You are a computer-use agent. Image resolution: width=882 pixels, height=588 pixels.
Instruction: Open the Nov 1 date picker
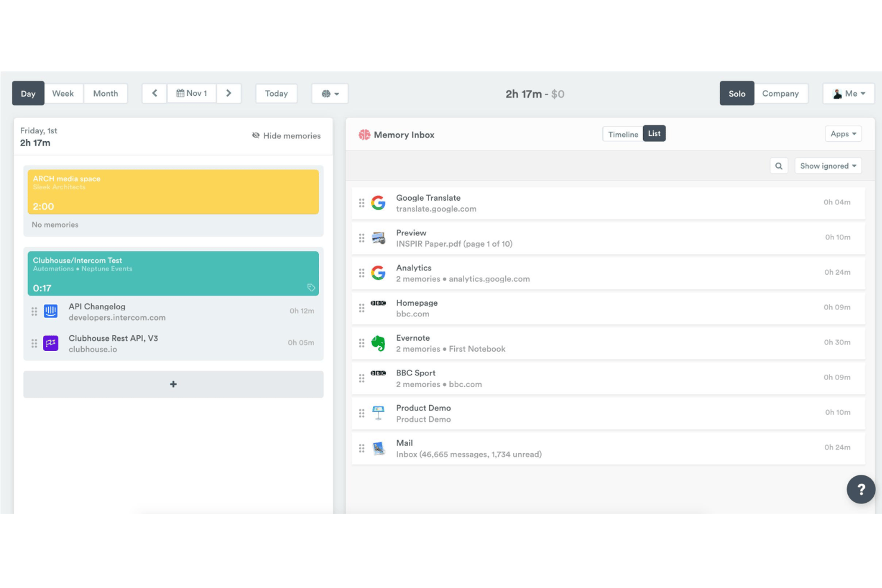(x=192, y=94)
